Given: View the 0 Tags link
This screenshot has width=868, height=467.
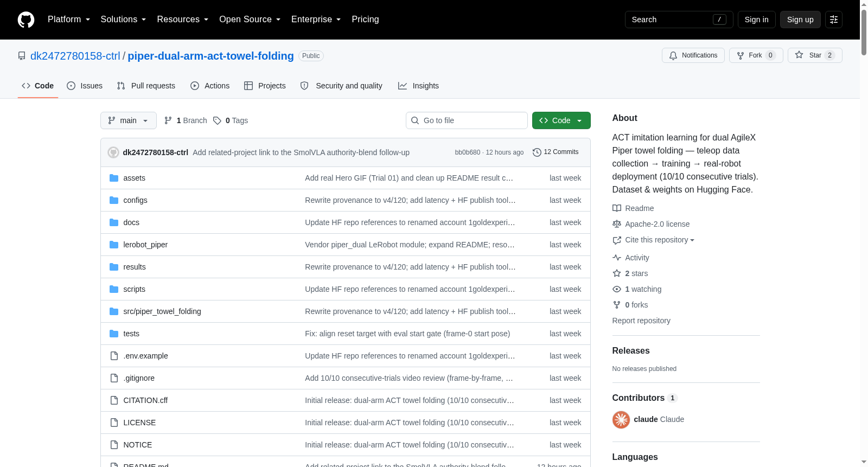Looking at the screenshot, I should tap(231, 120).
